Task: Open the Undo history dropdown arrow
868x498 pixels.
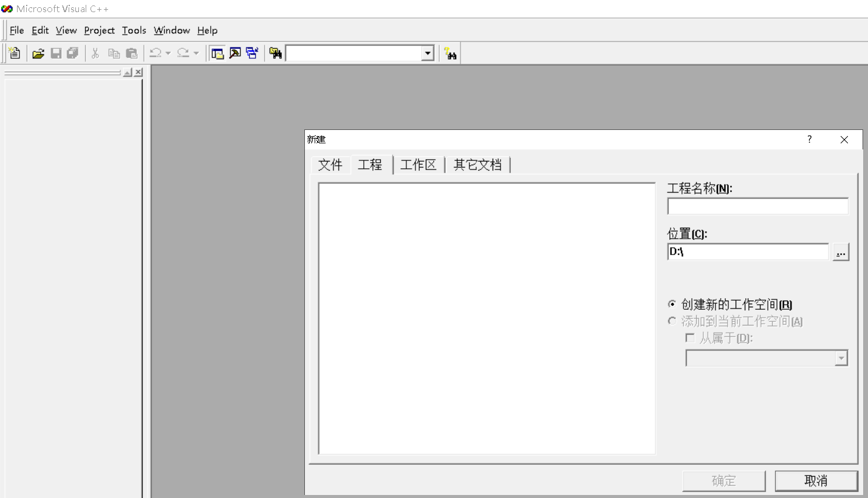Action: tap(168, 53)
